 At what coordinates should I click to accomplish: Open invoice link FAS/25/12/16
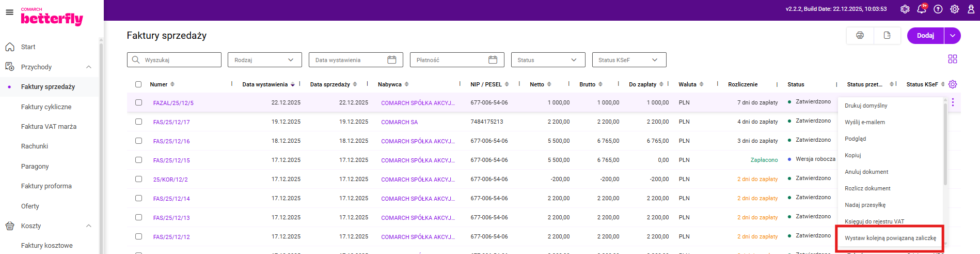point(171,141)
